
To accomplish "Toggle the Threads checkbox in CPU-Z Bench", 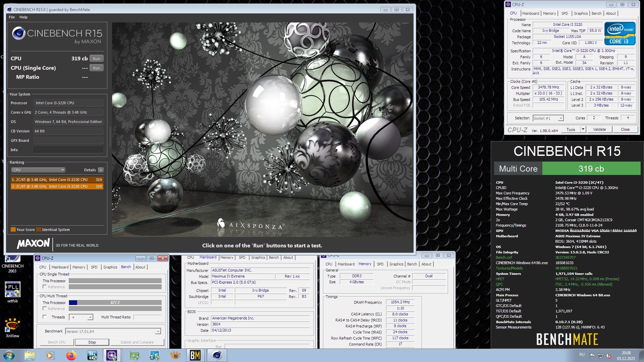I will [x=45, y=317].
